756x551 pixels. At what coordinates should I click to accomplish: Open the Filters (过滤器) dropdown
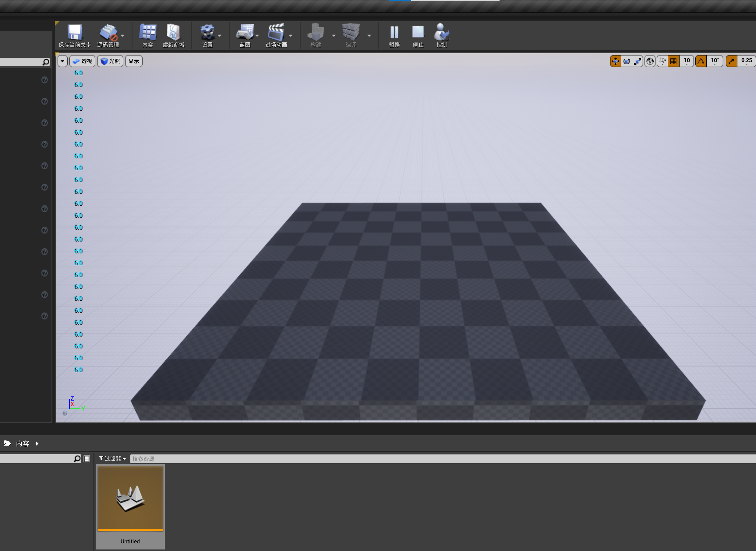click(x=113, y=459)
